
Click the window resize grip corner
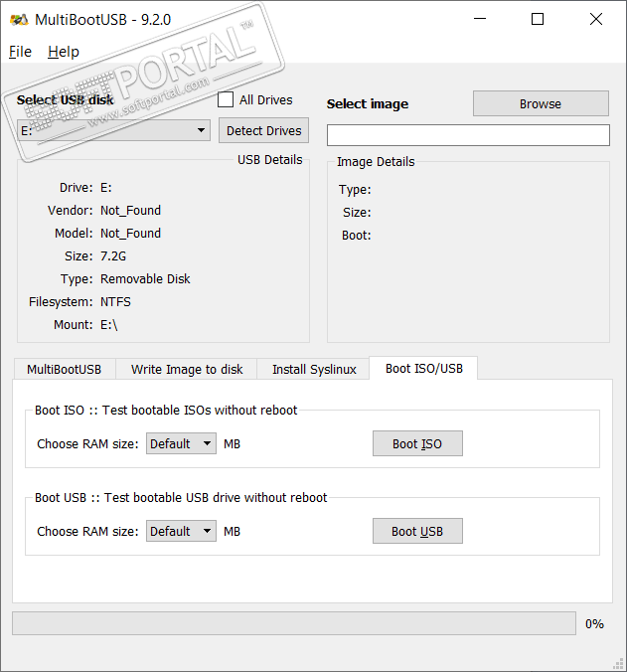tap(618, 663)
